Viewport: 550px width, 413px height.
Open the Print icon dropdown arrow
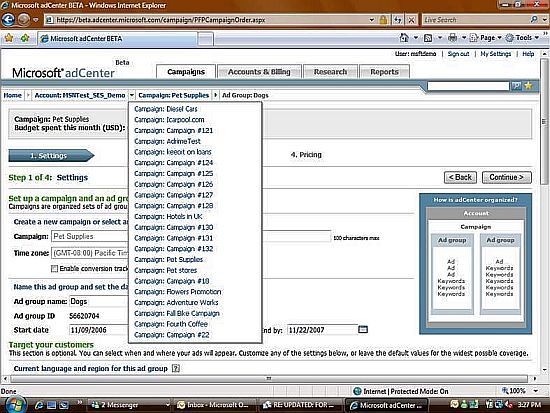point(464,38)
